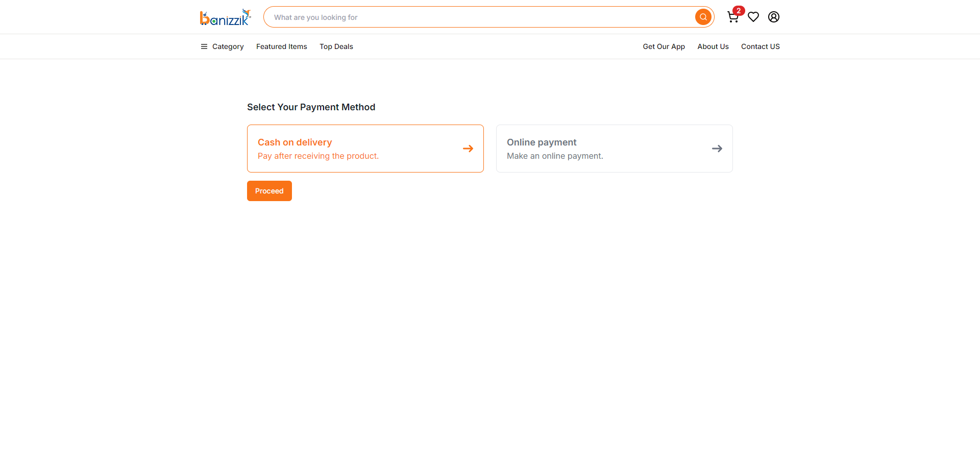Open Top Deals page
The image size is (980, 465).
(x=336, y=46)
